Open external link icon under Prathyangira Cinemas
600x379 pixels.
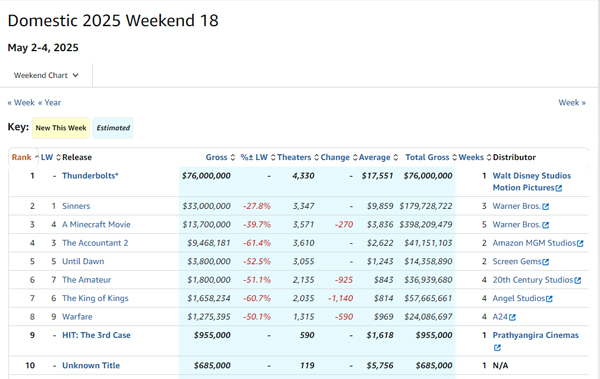(x=497, y=348)
